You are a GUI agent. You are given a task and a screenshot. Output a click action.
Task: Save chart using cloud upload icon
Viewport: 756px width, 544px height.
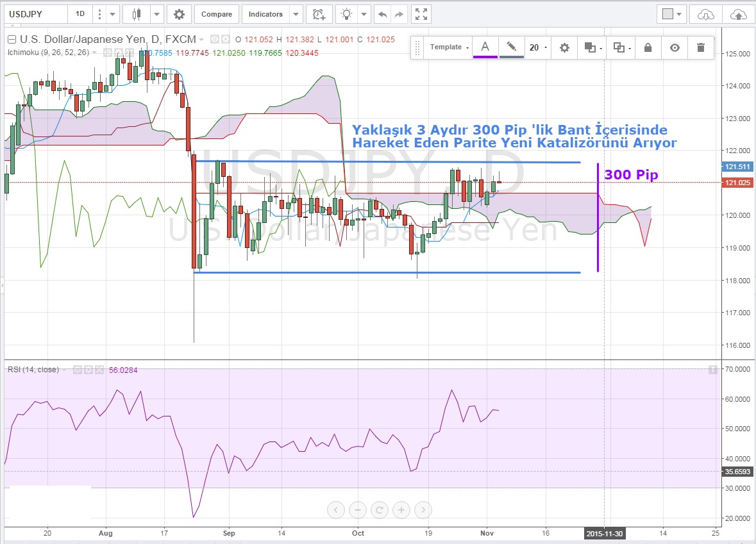pos(739,14)
